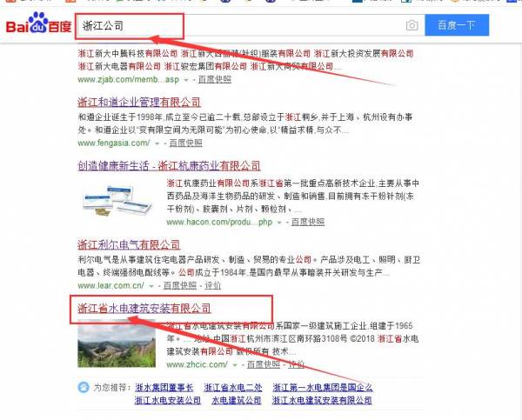Select recommended search 浙水集团董事长
This screenshot has height=420, width=522.
click(164, 387)
